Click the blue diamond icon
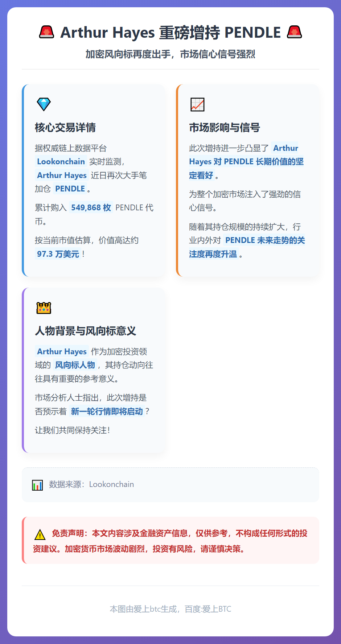This screenshot has height=644, width=341. click(x=44, y=104)
